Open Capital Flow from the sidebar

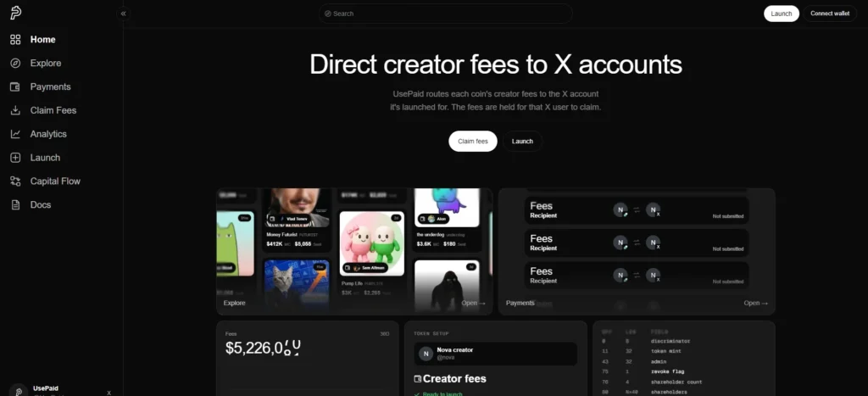coord(55,181)
